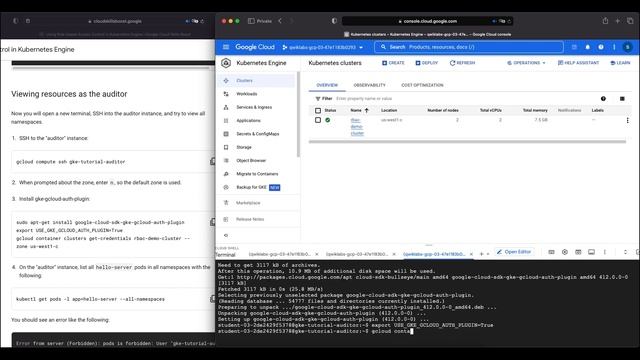Open the project selector dropdown
The height and width of the screenshot is (360, 640).
[322, 47]
